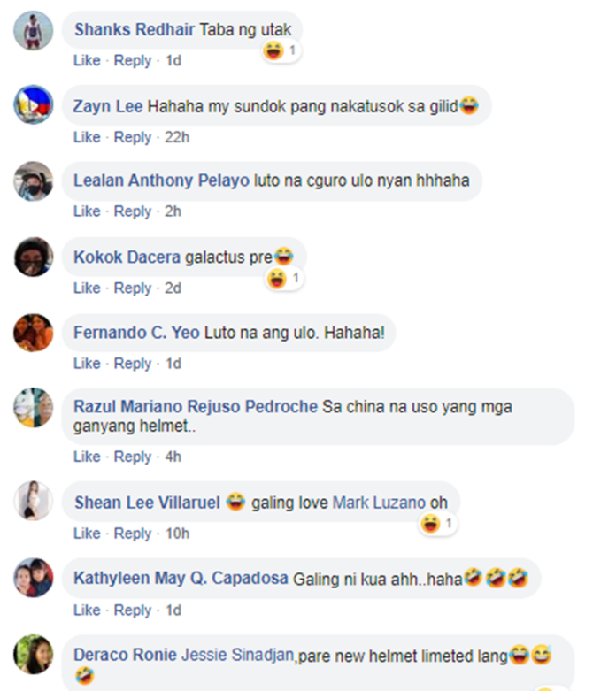Open tagged Mark Luzano profile link
Viewport: 616px width, 691px height.
379,503
